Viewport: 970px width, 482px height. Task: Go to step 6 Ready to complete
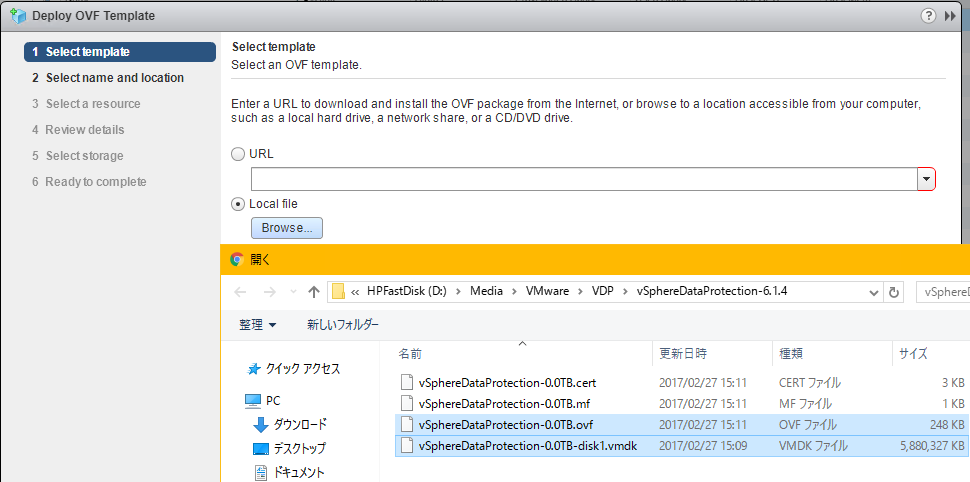[89, 182]
